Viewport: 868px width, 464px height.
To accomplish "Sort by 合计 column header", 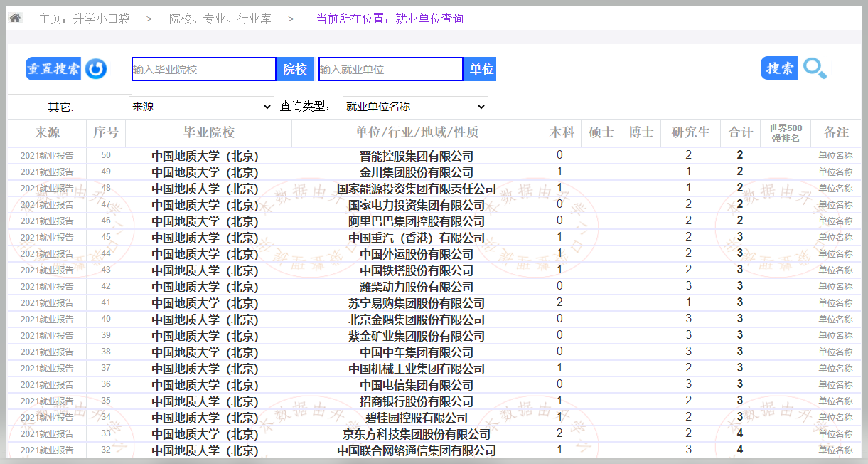I will (x=740, y=132).
